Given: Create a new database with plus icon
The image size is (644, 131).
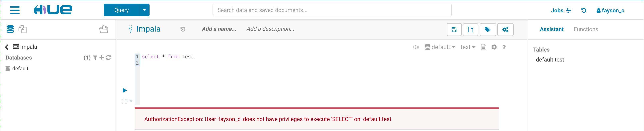Looking at the screenshot, I should click(x=101, y=58).
